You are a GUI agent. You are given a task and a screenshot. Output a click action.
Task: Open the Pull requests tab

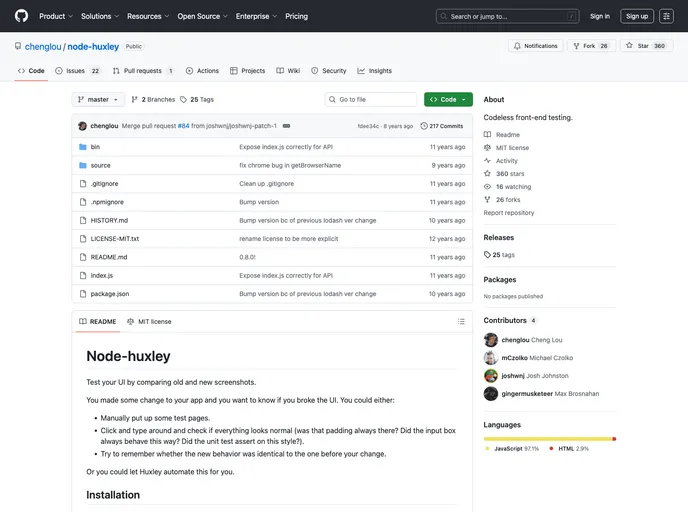(x=143, y=71)
